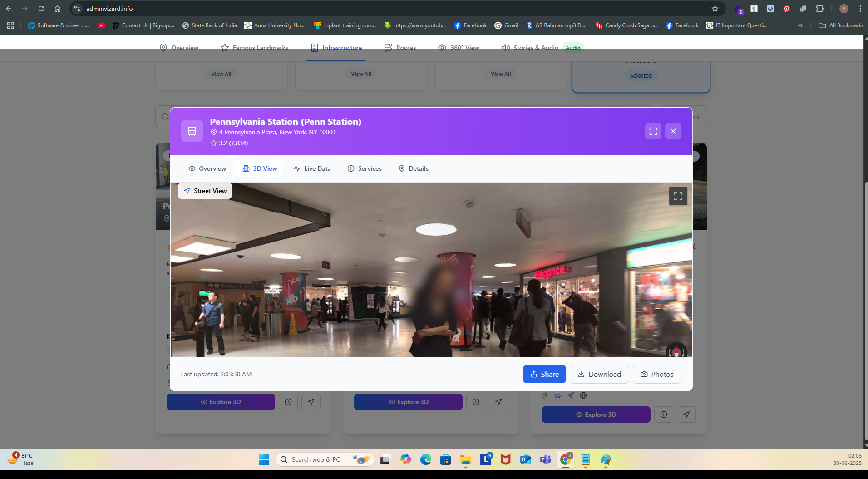Open the YouTube icon bookmark
This screenshot has height=479, width=868.
[101, 25]
